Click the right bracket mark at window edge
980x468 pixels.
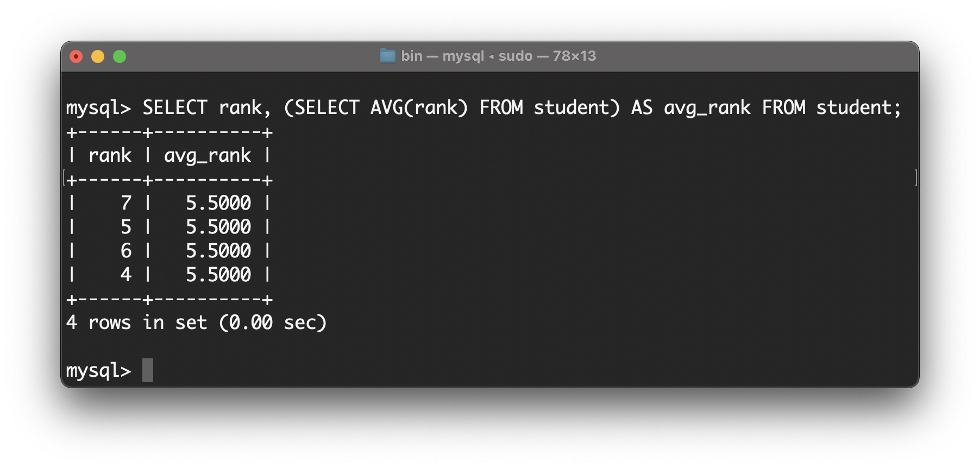point(916,178)
